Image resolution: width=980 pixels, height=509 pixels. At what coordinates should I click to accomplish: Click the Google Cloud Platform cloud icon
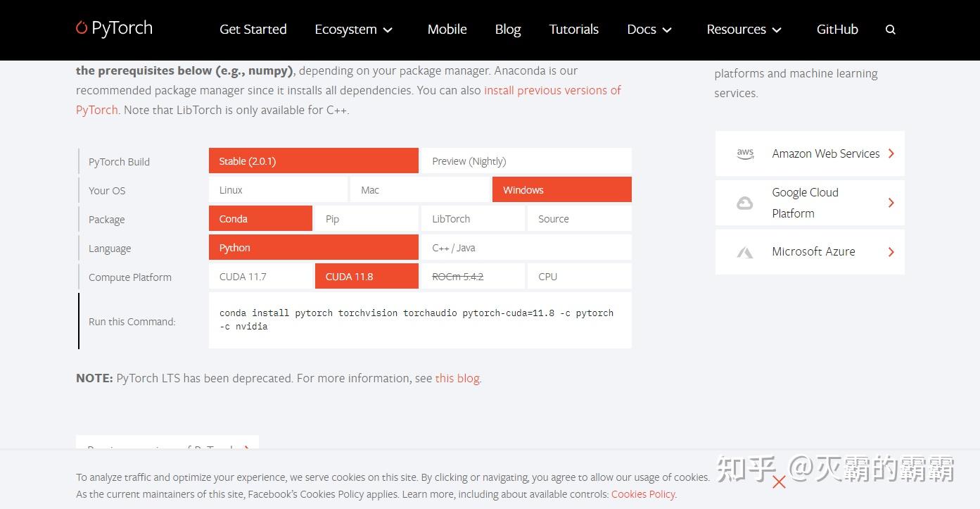click(744, 203)
